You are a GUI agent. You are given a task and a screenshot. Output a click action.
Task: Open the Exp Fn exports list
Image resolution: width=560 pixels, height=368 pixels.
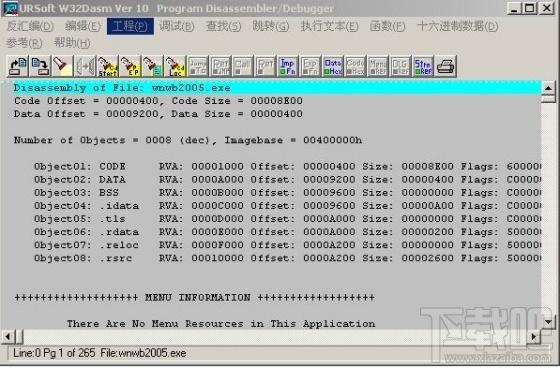pyautogui.click(x=310, y=66)
